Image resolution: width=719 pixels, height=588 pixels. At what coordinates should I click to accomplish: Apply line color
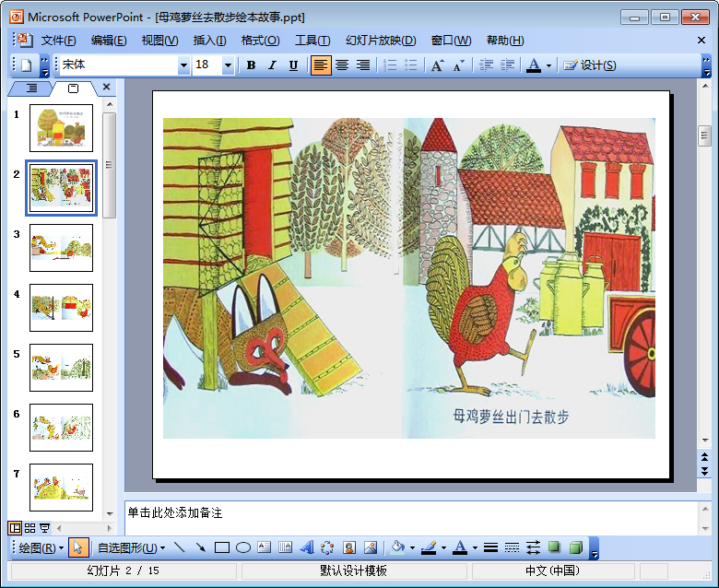tap(429, 547)
